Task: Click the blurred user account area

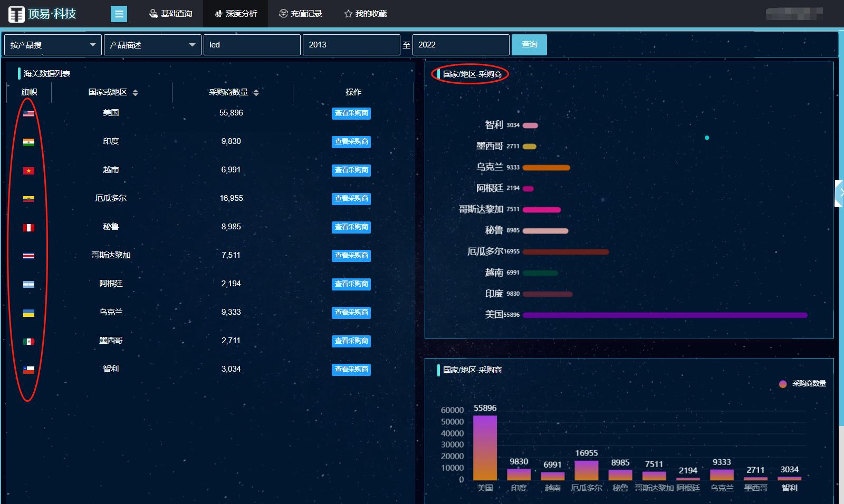Action: [794, 14]
